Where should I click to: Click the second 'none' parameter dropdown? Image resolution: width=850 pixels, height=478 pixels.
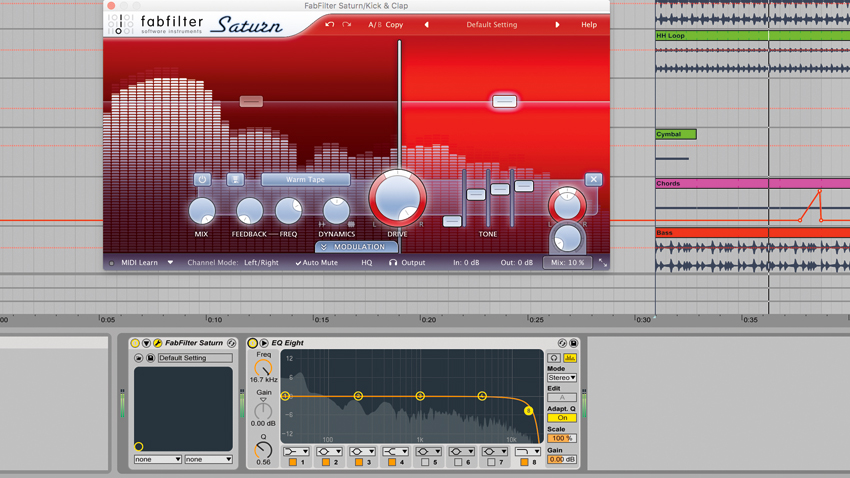click(x=208, y=459)
